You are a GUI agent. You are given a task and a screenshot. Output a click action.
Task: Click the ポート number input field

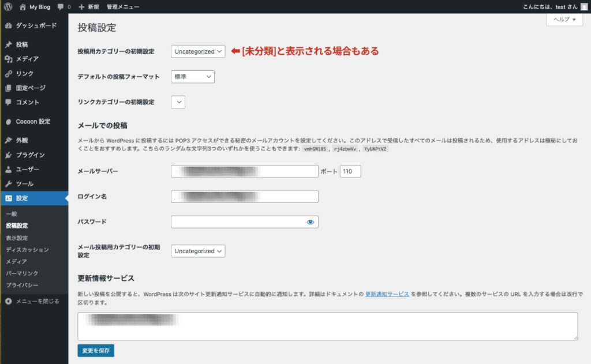click(351, 171)
